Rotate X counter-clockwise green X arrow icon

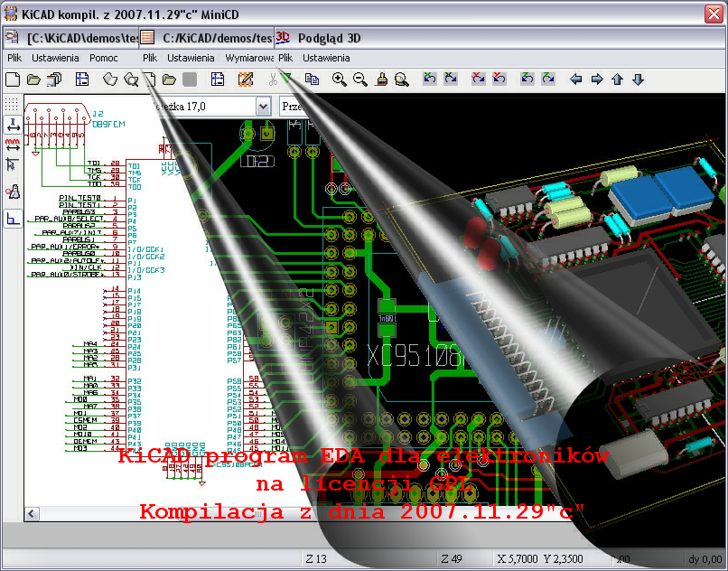[x=429, y=78]
